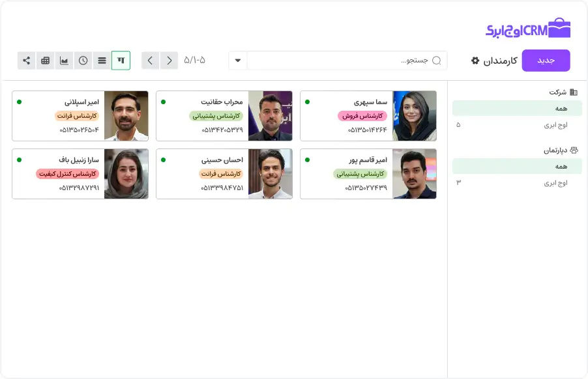Switch to list view icon
The width and height of the screenshot is (588, 379).
[102, 61]
